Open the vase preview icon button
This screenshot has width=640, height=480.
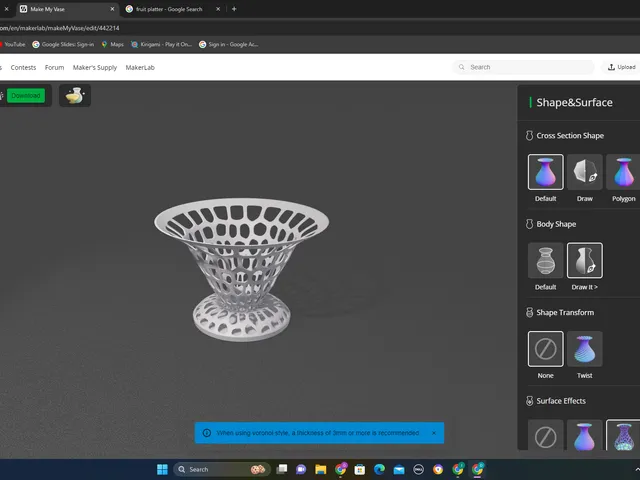[x=75, y=96]
